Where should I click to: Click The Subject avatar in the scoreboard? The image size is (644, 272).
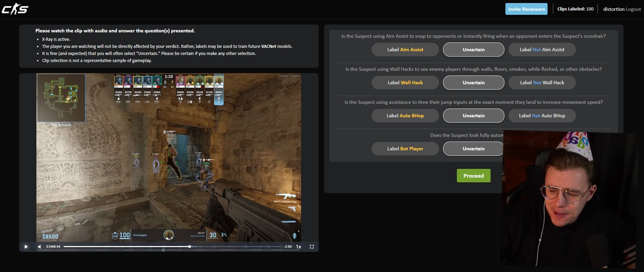[x=219, y=81]
